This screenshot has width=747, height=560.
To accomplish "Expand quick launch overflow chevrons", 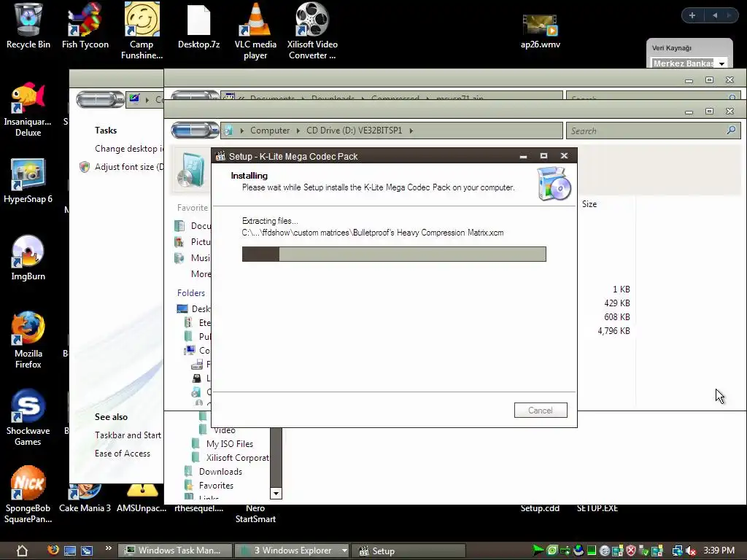I will coord(109,548).
